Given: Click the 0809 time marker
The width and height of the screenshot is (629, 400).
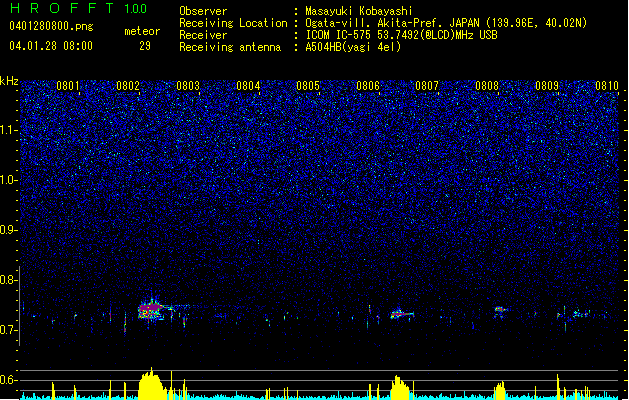Looking at the screenshot, I should (x=547, y=85).
